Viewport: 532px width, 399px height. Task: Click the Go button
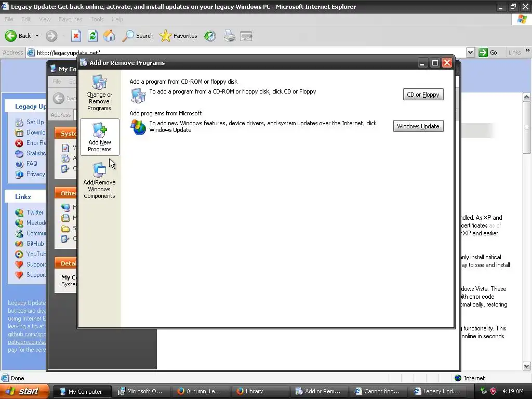pos(488,52)
